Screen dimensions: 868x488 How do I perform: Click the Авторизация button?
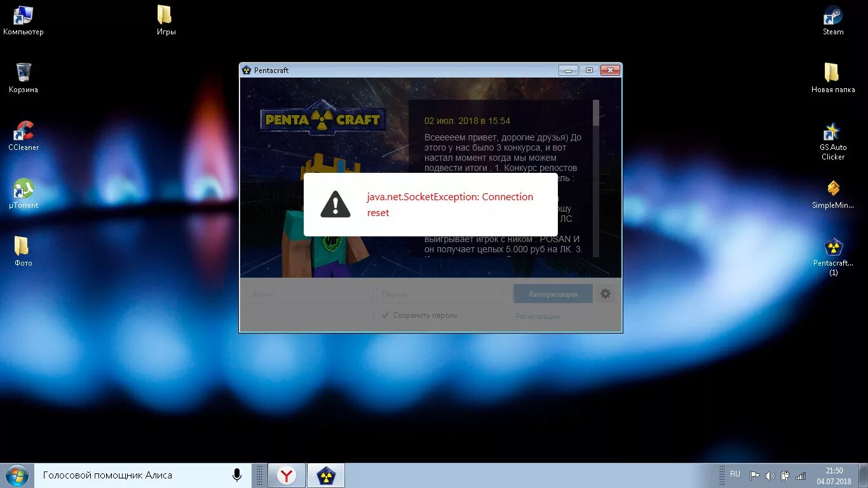(553, 294)
